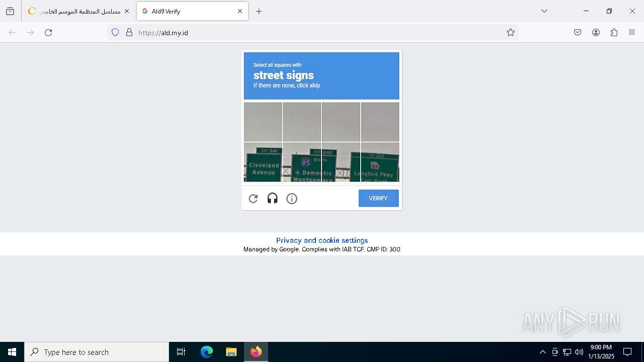Reload the captcha challenge
Image resolution: width=644 pixels, height=362 pixels.
[x=253, y=199]
